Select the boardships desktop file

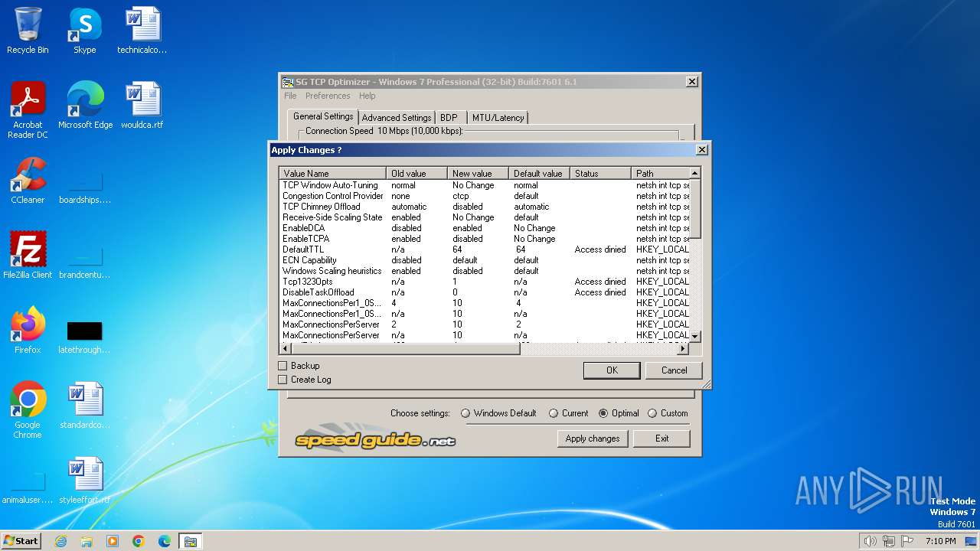pyautogui.click(x=85, y=187)
